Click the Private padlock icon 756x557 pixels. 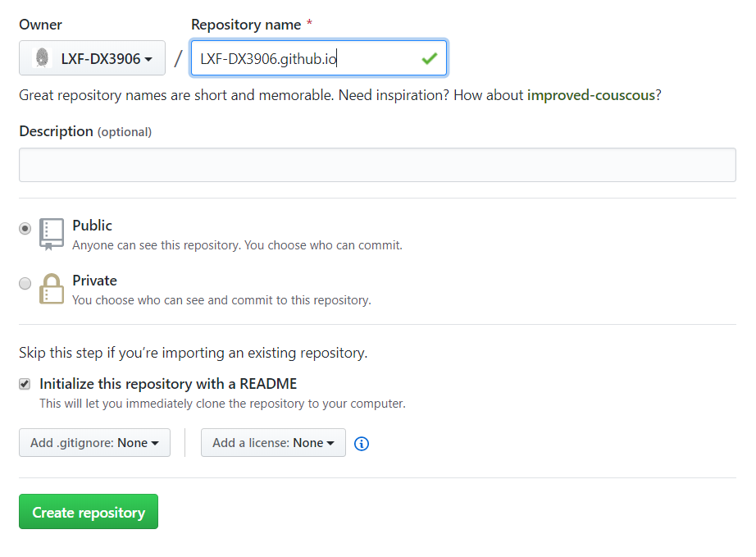point(52,289)
